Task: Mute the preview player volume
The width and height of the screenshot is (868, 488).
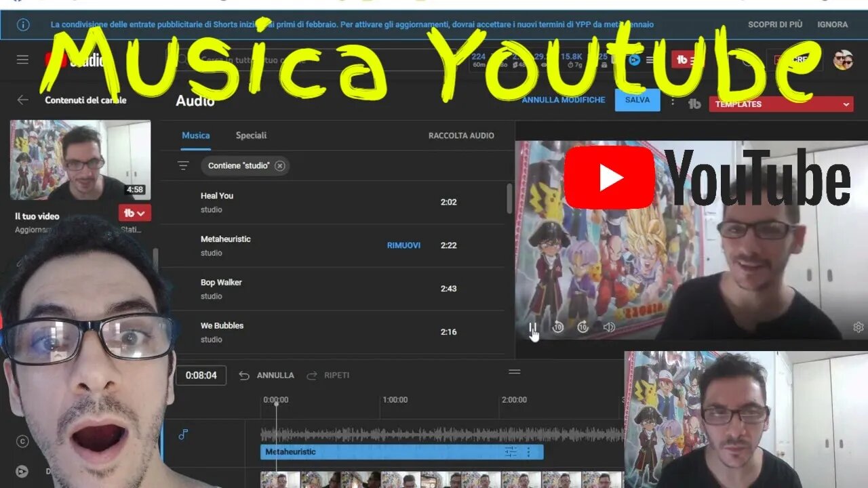Action: coord(609,327)
